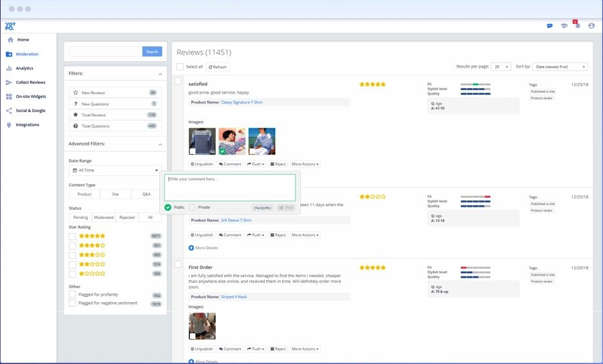Check the Select all checkbox
The image size is (603, 364).
tap(180, 67)
